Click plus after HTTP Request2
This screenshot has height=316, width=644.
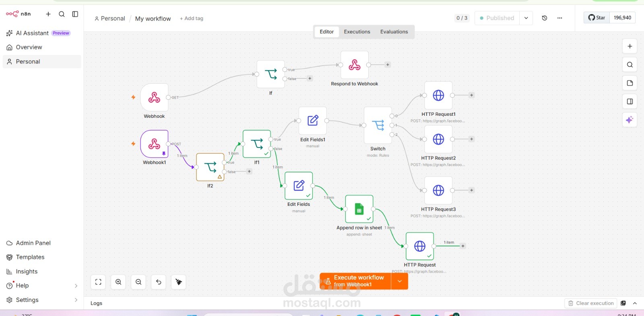[x=471, y=139]
